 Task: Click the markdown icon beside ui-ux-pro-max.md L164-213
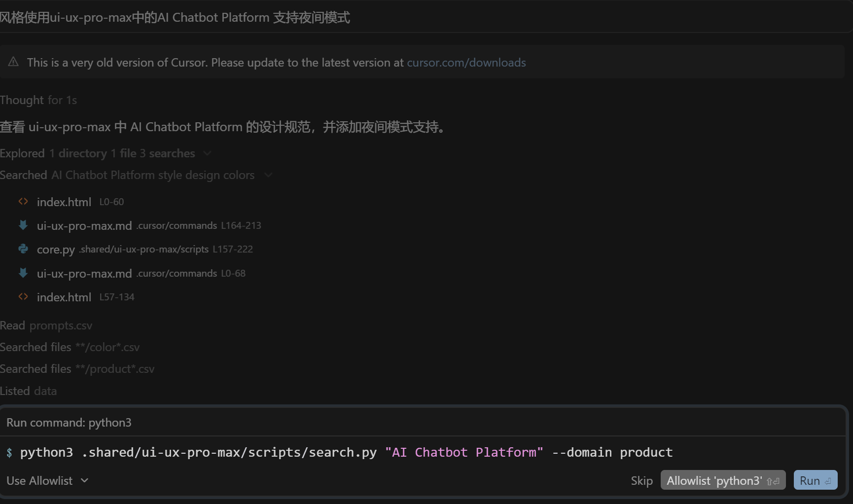pos(23,225)
